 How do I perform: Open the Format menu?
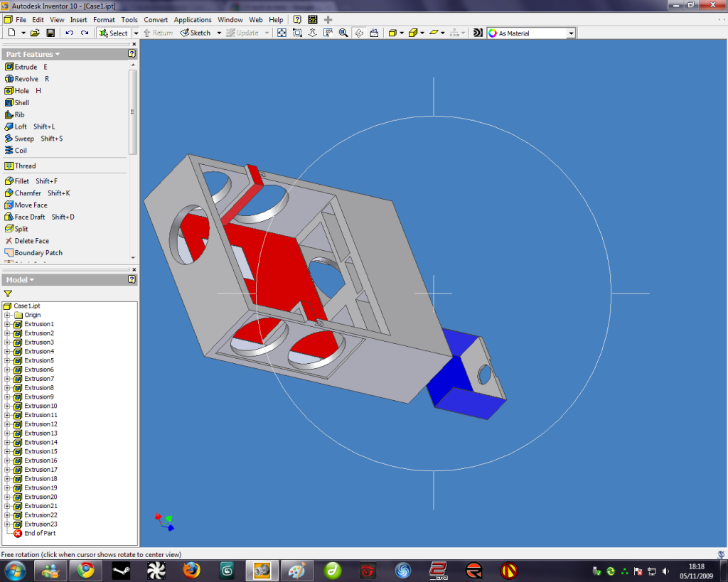(x=104, y=19)
